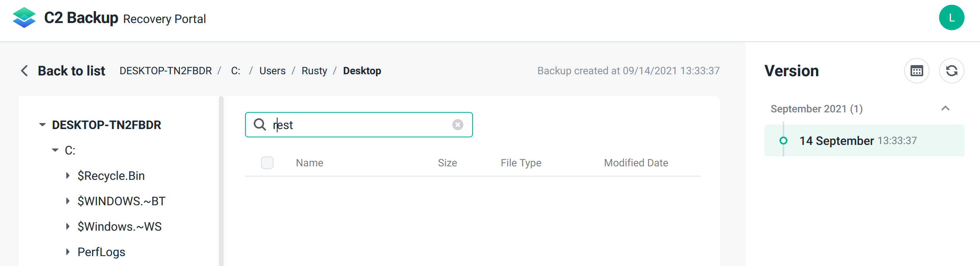Click the magnifier search icon
This screenshot has width=980, height=266.
[x=260, y=125]
